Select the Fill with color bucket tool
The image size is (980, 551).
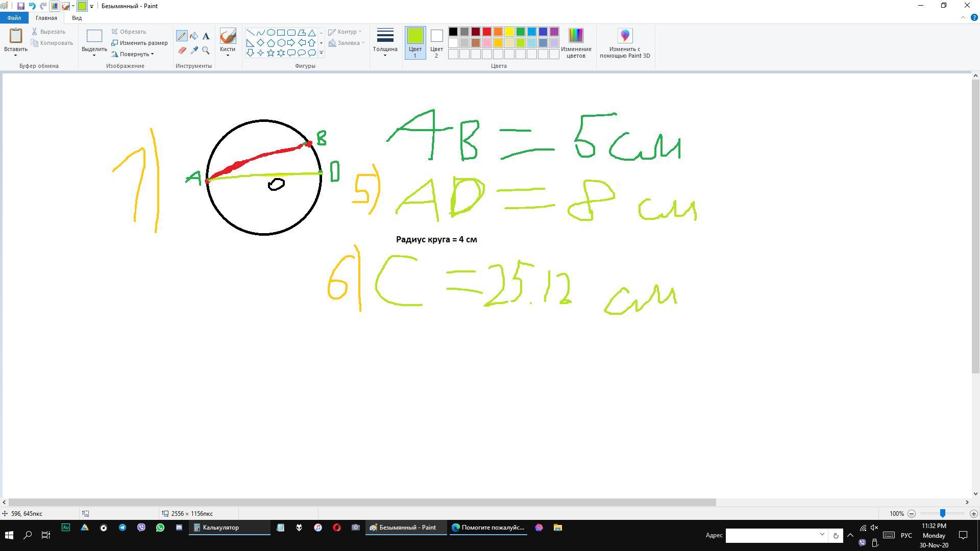[x=194, y=36]
